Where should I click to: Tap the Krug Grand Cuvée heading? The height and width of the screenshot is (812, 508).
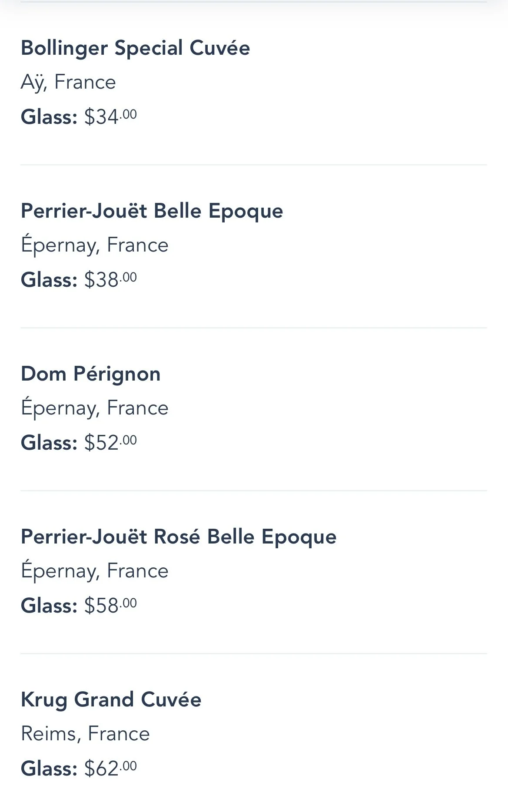click(x=111, y=699)
